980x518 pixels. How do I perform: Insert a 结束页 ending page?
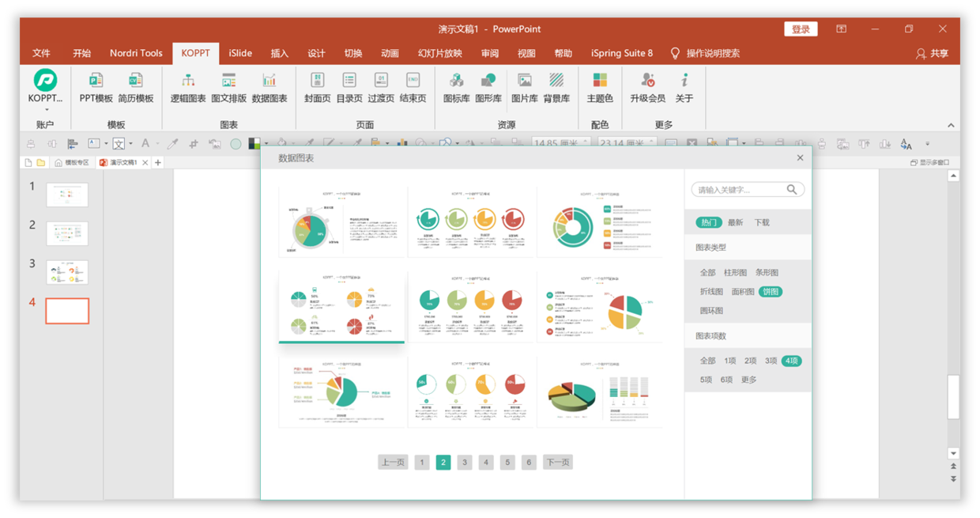[413, 87]
